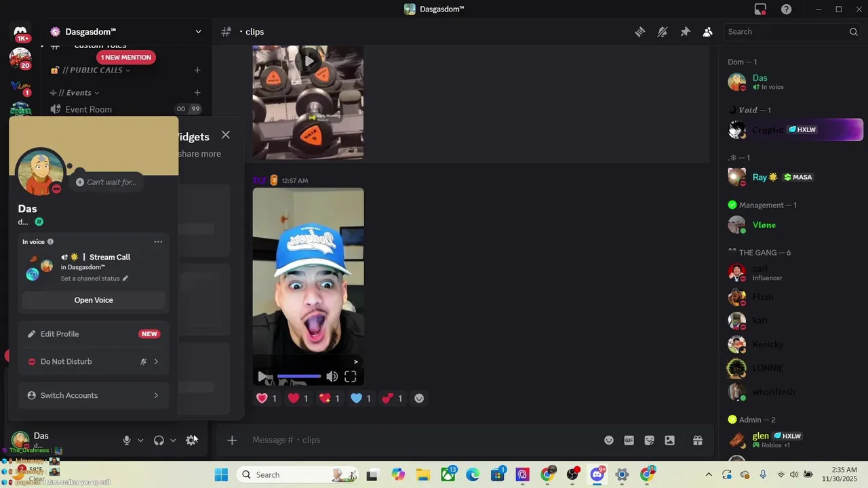Toggle the red heart reaction
The height and width of the screenshot is (488, 868).
[x=298, y=399]
